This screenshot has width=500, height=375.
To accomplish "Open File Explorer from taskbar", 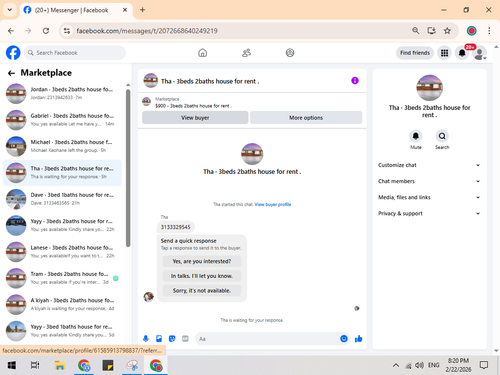I will [x=60, y=365].
